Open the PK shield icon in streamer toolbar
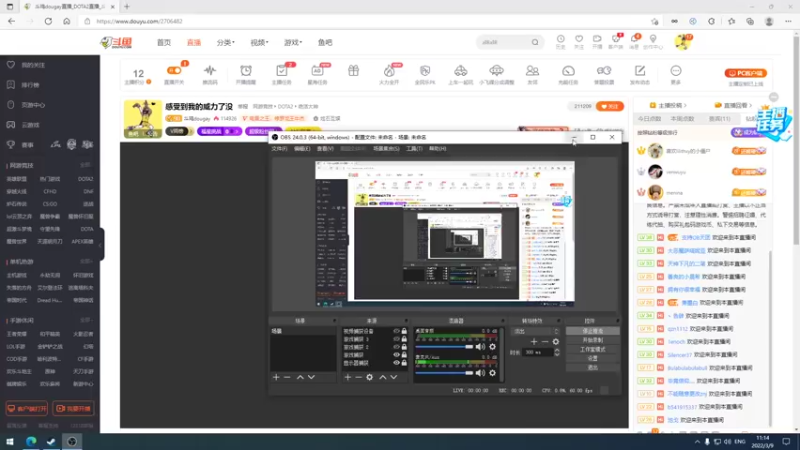800x450 pixels. (425, 73)
